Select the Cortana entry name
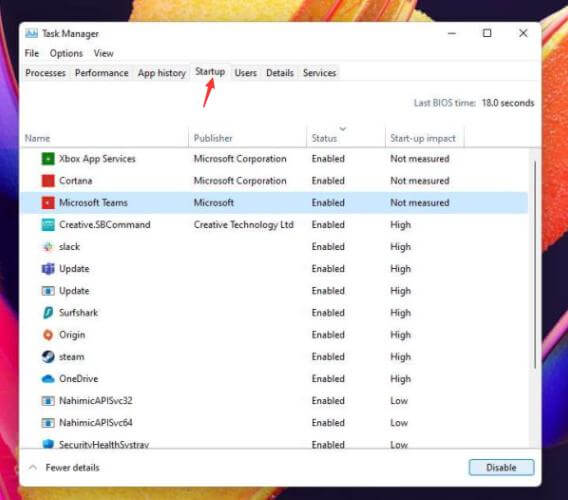568x500 pixels. (76, 180)
